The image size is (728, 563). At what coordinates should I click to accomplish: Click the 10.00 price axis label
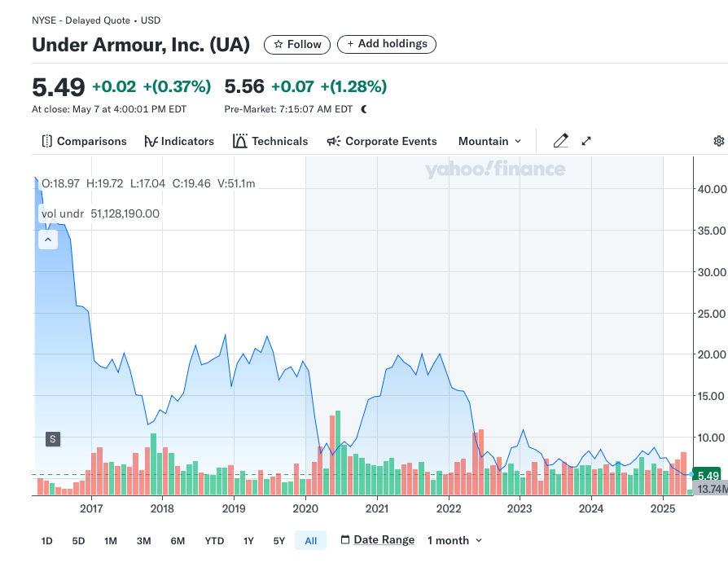pyautogui.click(x=713, y=438)
